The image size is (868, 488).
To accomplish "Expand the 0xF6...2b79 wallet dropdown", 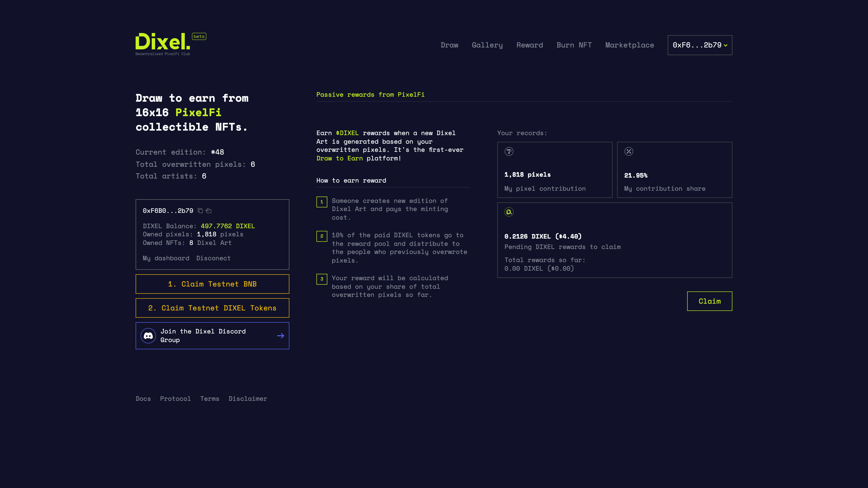I will [x=700, y=45].
